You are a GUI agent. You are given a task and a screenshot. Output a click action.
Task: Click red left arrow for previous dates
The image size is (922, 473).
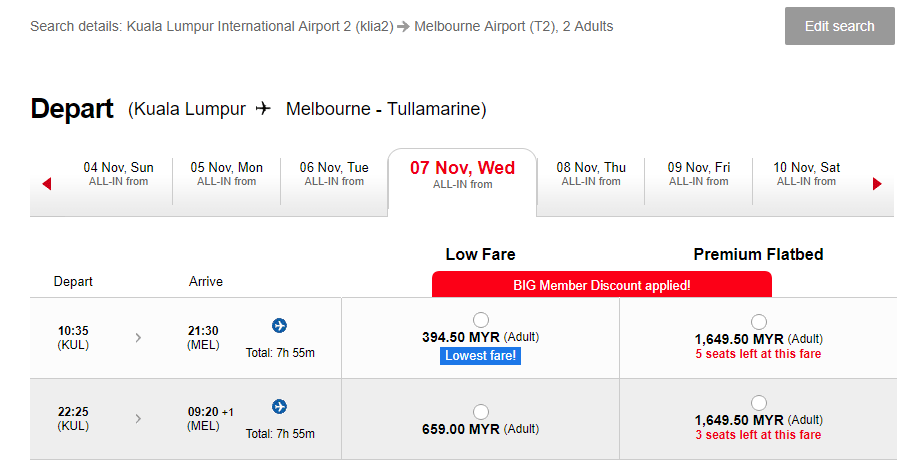[46, 184]
